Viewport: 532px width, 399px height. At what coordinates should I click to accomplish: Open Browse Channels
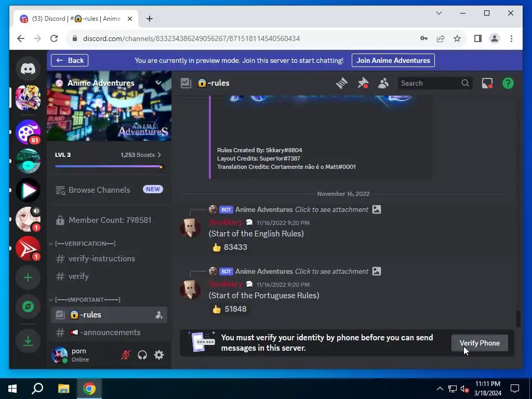(109, 190)
